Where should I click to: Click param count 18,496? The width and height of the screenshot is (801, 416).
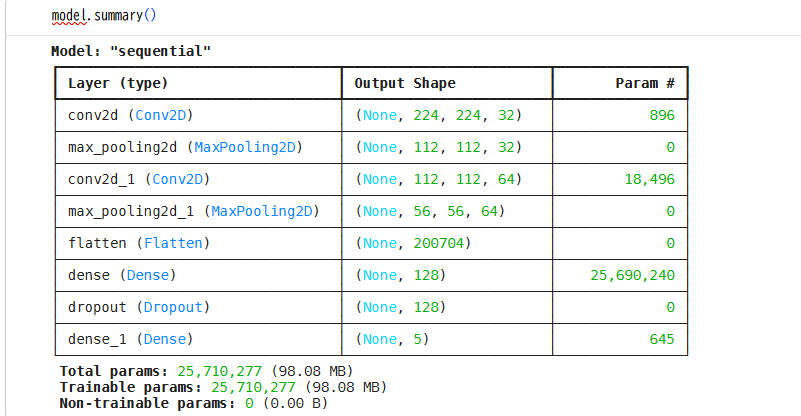coord(649,179)
